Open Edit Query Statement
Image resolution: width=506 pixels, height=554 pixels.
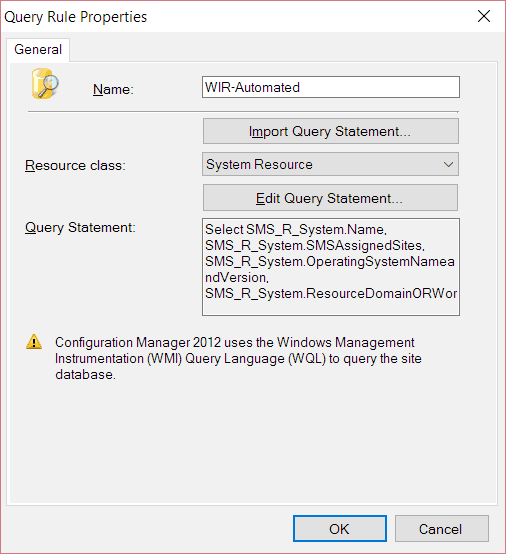(330, 198)
